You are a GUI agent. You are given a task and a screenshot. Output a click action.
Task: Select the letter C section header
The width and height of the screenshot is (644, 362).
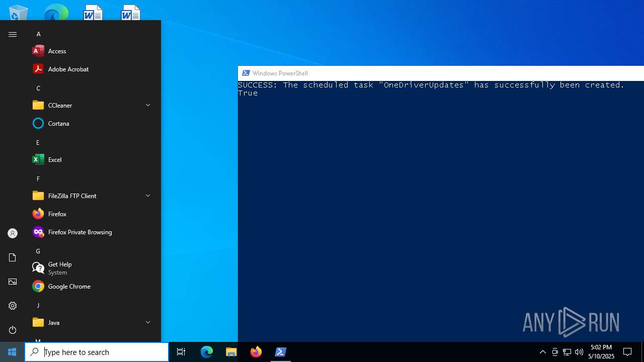pyautogui.click(x=38, y=88)
